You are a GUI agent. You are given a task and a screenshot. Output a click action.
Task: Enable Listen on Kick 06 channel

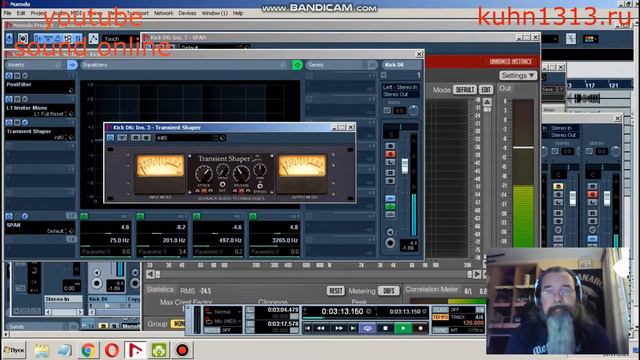[x=390, y=162]
